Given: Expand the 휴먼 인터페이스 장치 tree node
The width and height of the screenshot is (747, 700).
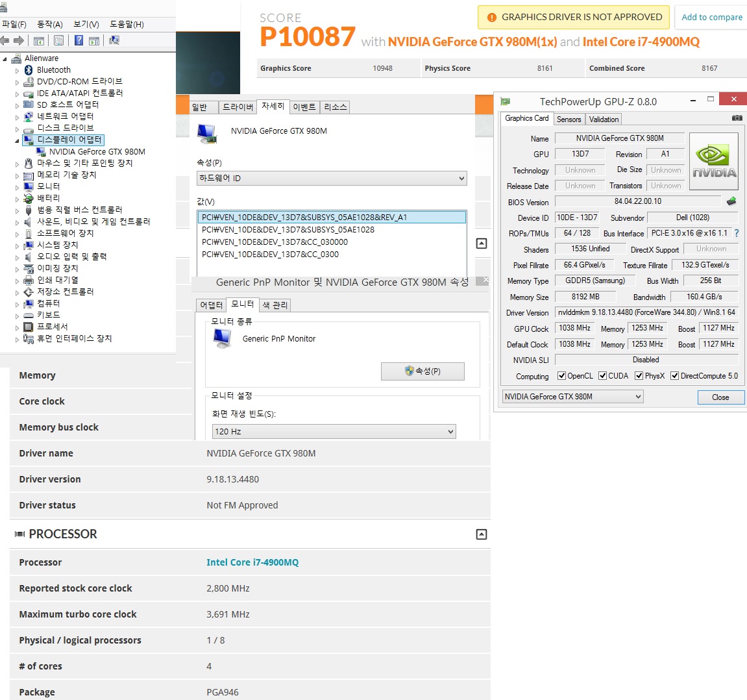Looking at the screenshot, I should (x=17, y=339).
